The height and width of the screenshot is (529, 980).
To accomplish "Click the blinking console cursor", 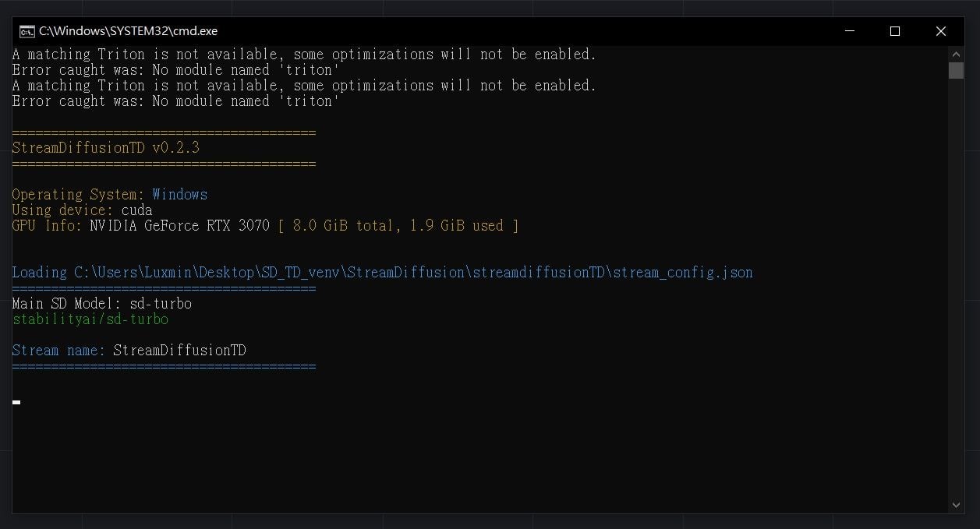I will (x=16, y=402).
